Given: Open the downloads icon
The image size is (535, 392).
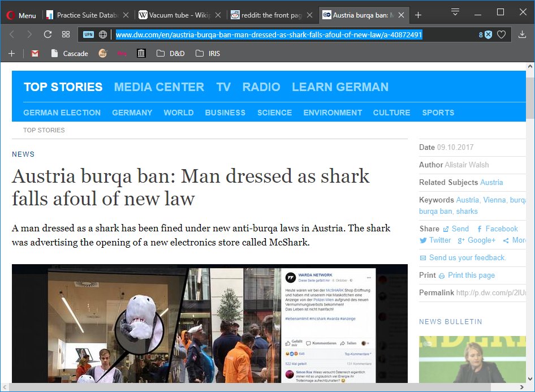Looking at the screenshot, I should [x=522, y=35].
